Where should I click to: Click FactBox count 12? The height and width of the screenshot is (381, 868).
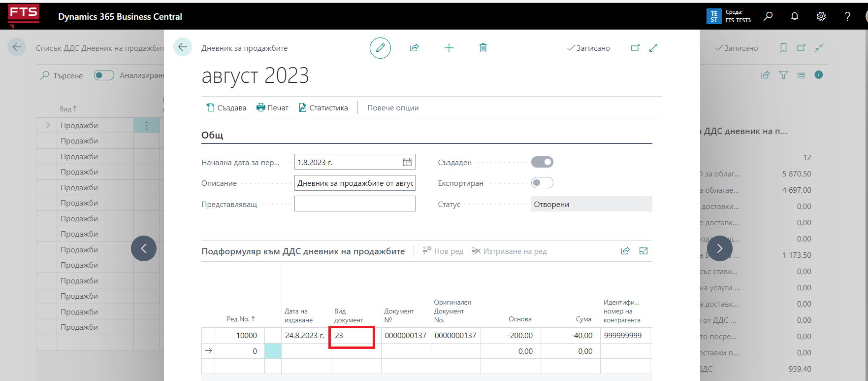807,158
